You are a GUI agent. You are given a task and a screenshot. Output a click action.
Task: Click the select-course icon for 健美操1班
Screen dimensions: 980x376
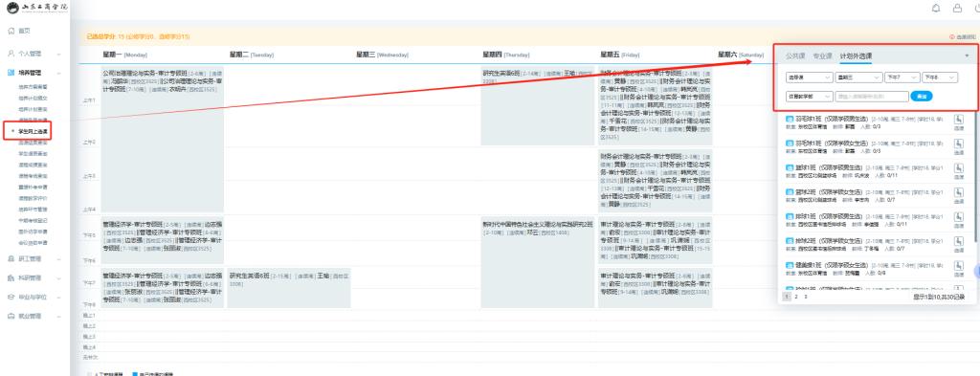coord(959,265)
